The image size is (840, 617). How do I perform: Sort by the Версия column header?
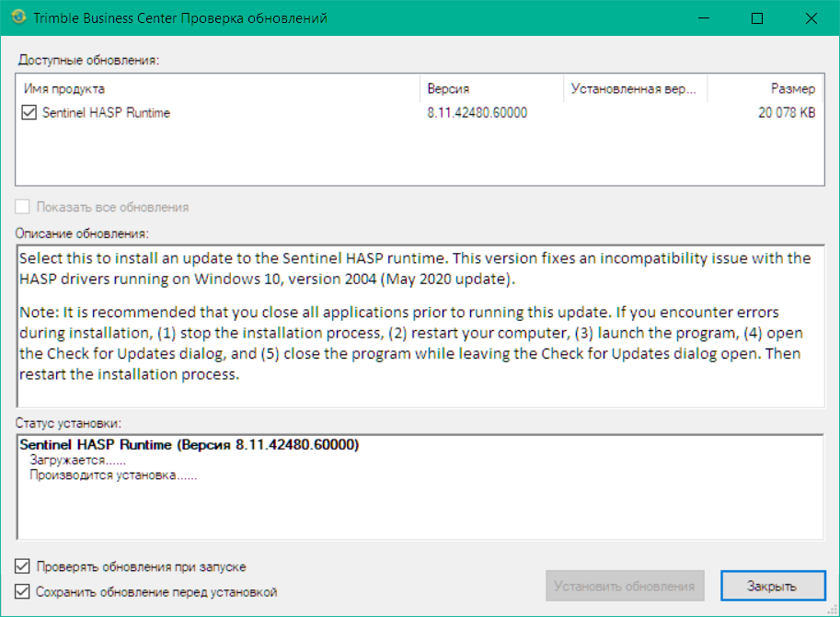(x=492, y=89)
